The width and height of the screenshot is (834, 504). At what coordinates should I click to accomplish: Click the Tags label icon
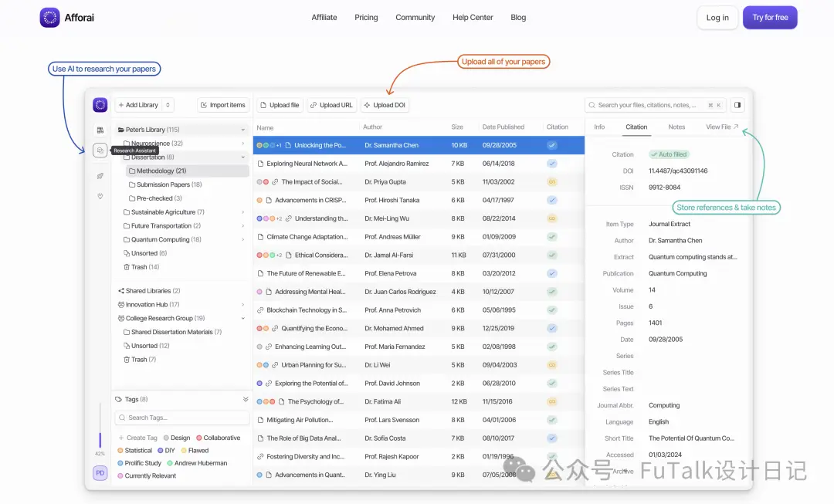pos(119,399)
